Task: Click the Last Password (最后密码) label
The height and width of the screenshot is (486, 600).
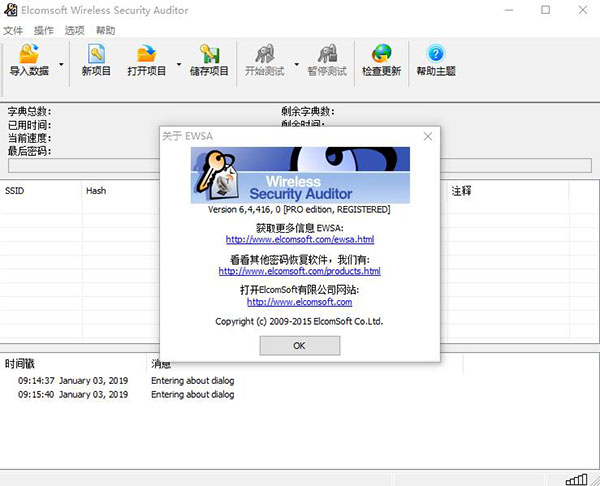Action: (29, 151)
